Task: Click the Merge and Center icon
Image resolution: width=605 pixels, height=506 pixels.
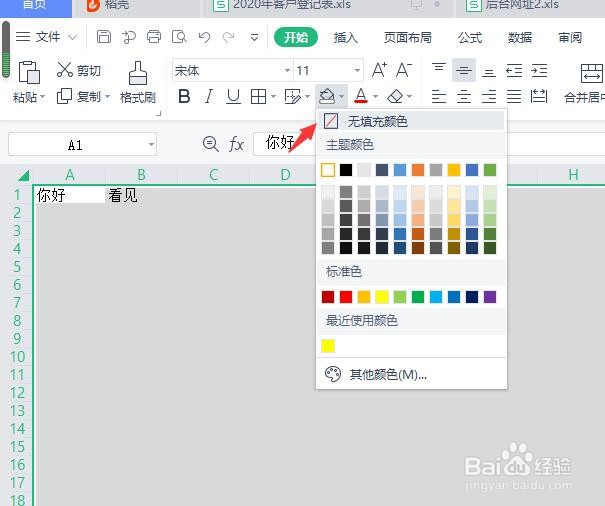Action: click(591, 73)
